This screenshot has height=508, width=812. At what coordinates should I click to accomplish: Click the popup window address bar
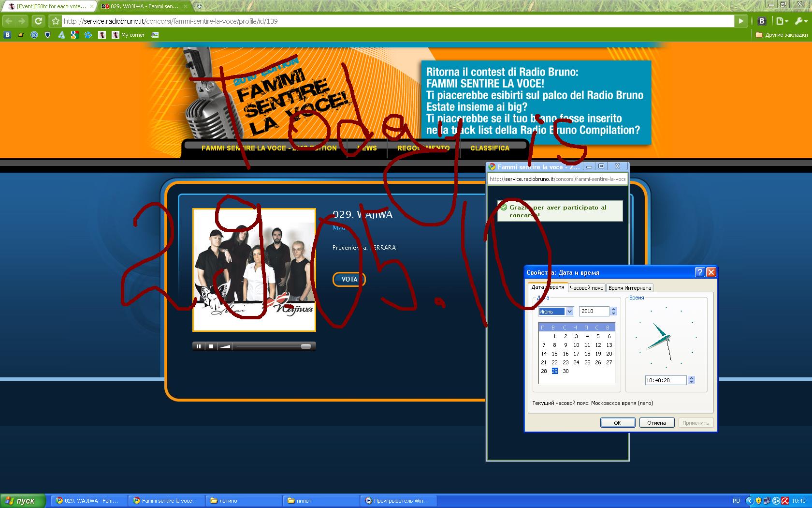[x=557, y=179]
